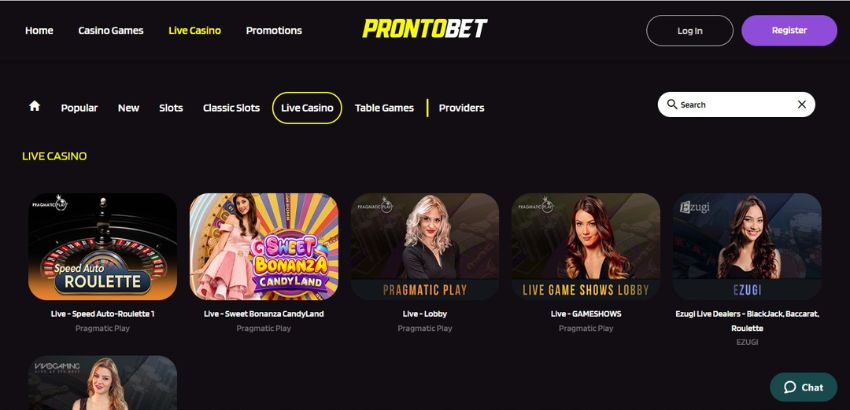Click the home icon in category bar
The image size is (850, 410).
point(35,106)
